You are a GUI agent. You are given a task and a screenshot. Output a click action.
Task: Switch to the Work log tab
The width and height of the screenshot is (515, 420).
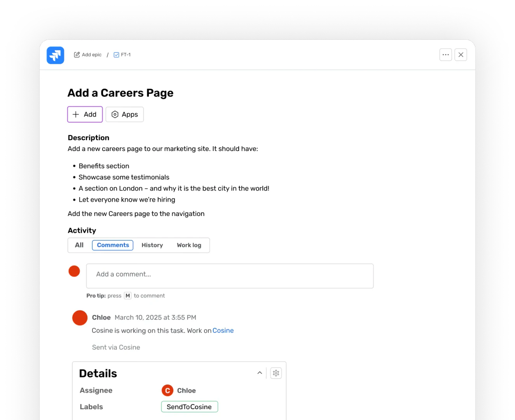point(189,245)
